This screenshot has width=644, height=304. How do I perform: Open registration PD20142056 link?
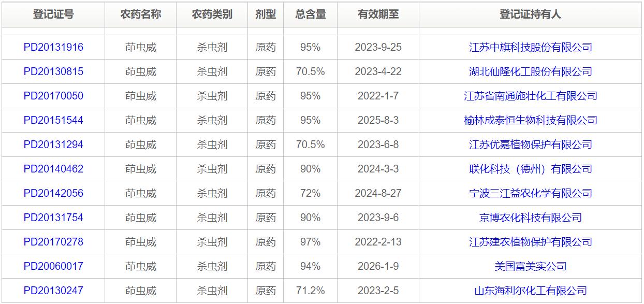coord(53,193)
